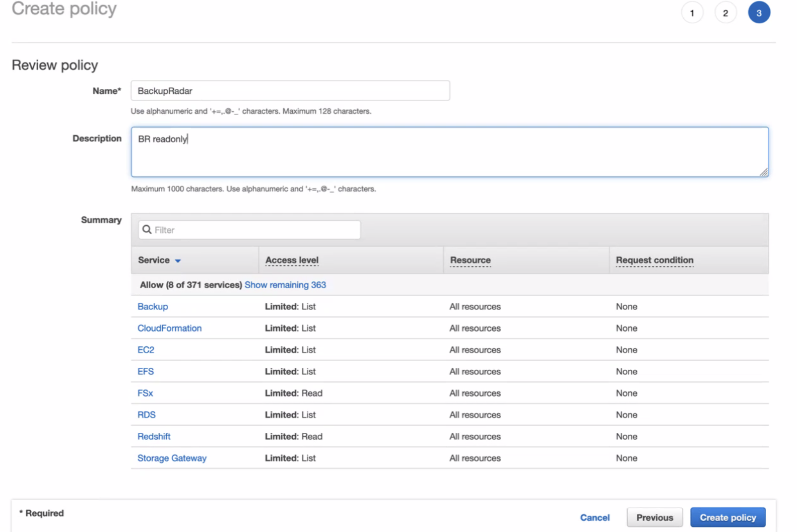
Task: Click into the Description text area
Action: [x=450, y=152]
